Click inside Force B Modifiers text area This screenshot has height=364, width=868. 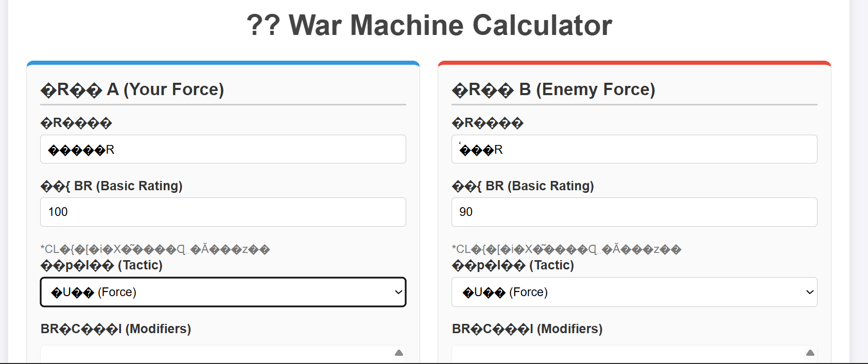click(x=627, y=355)
